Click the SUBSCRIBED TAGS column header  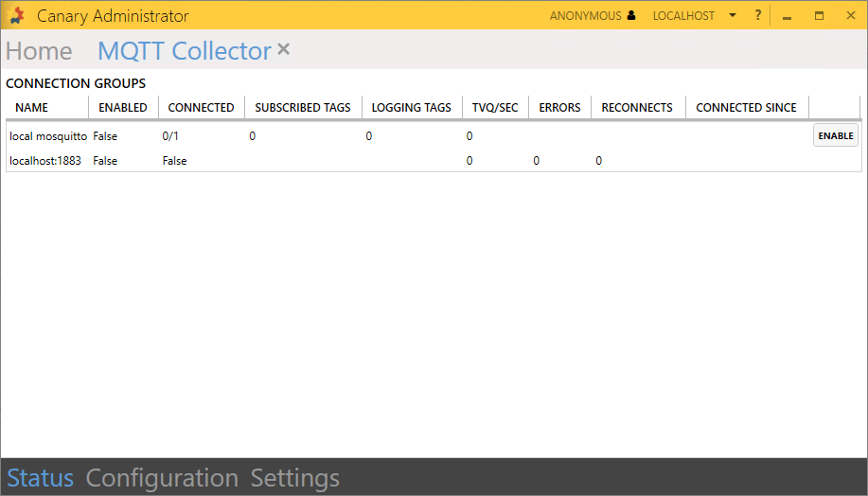click(x=303, y=108)
